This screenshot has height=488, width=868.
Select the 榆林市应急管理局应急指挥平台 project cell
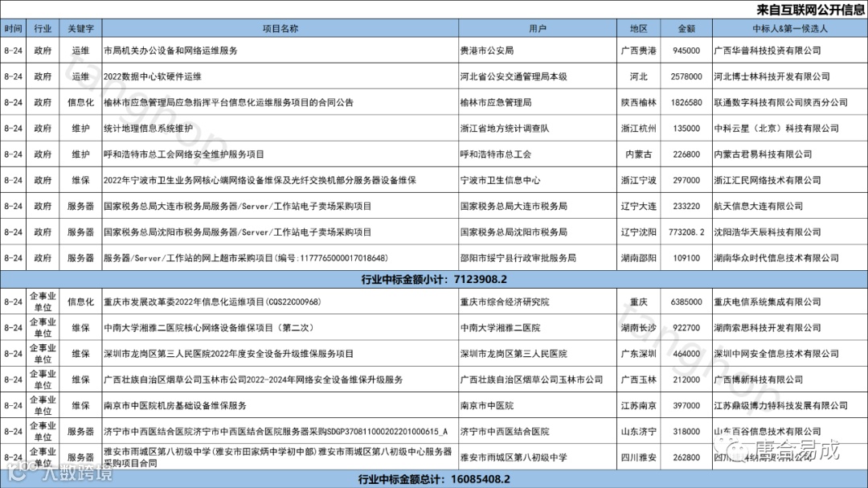[280, 102]
